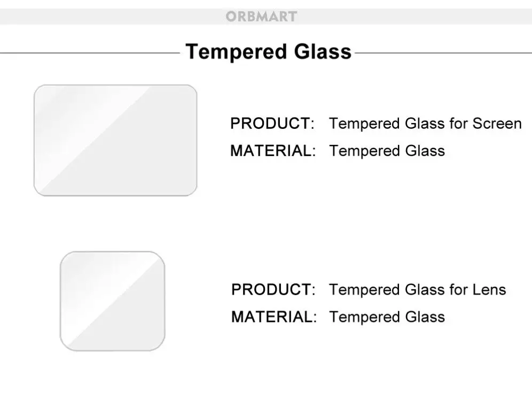This screenshot has height=401, width=532.
Task: Click the first MATERIAL label
Action: coord(273,151)
